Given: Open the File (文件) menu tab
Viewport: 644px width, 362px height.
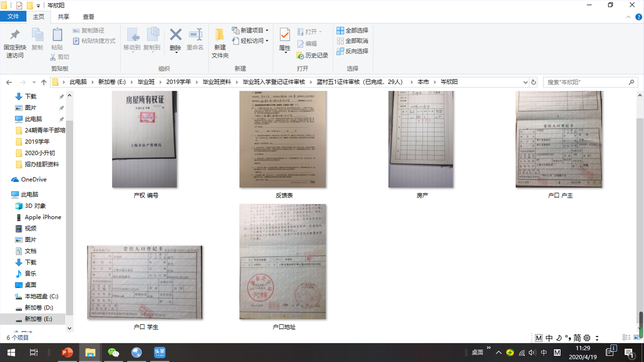Looking at the screenshot, I should point(13,16).
